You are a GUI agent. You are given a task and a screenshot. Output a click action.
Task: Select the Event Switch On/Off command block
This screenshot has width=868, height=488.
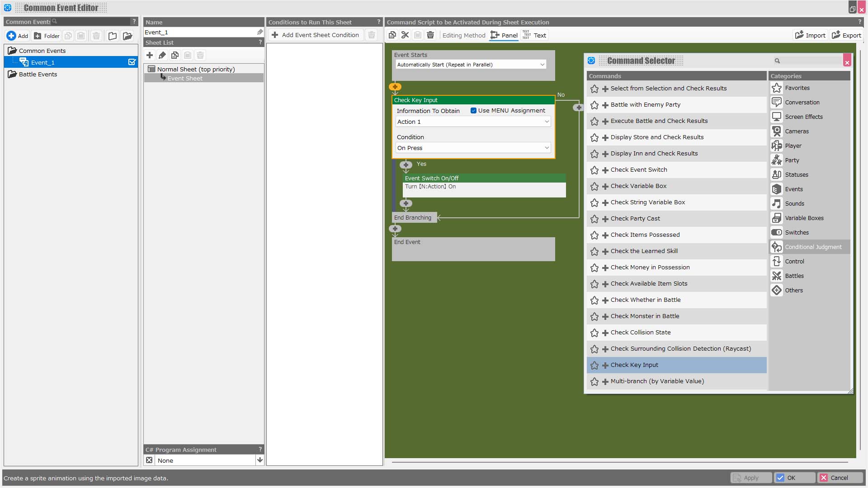[x=484, y=185]
